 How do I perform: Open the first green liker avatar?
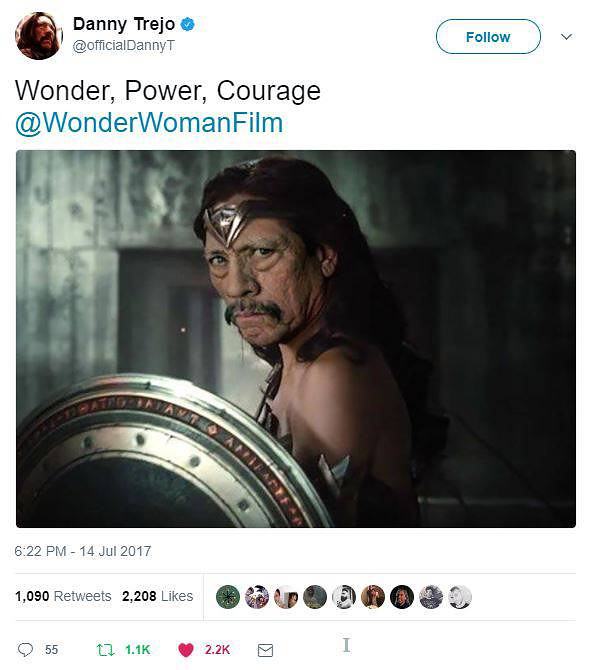[x=228, y=597]
